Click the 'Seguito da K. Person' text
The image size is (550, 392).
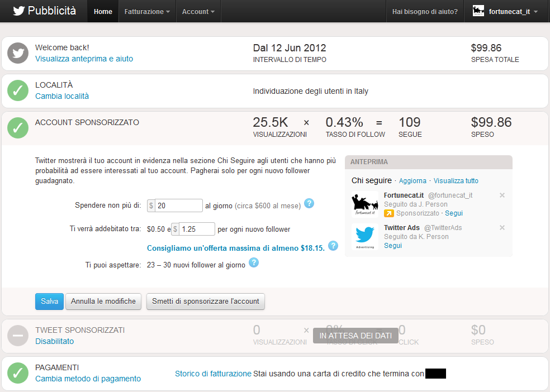click(x=416, y=236)
